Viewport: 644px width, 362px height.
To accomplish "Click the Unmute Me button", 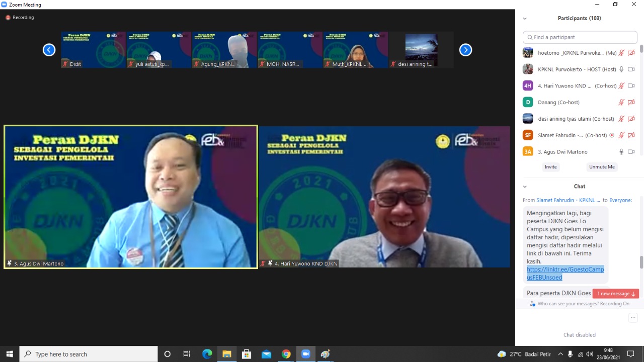I will click(x=602, y=167).
